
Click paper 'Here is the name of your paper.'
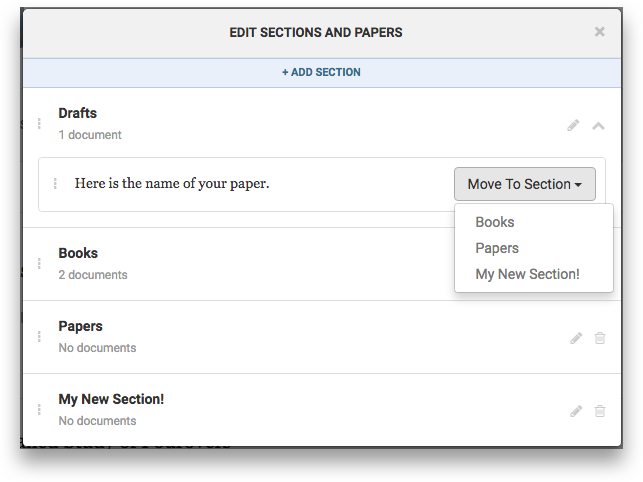[x=172, y=183]
